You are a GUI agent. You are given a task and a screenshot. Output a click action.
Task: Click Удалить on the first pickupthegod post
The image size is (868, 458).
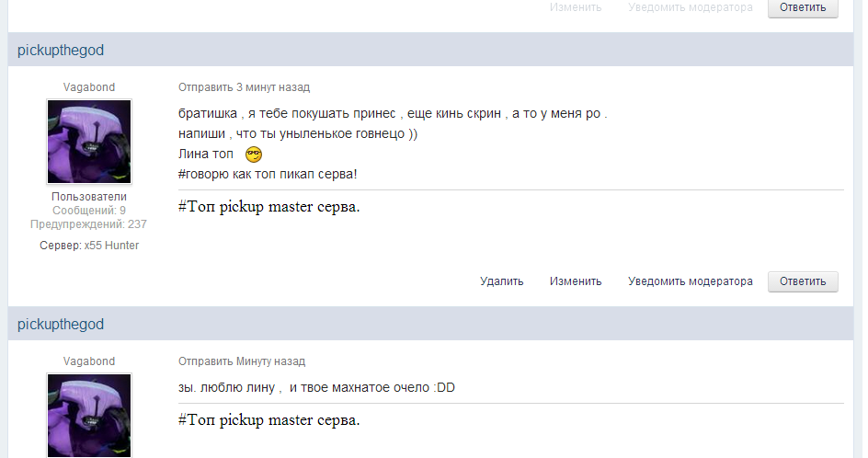[x=501, y=281]
